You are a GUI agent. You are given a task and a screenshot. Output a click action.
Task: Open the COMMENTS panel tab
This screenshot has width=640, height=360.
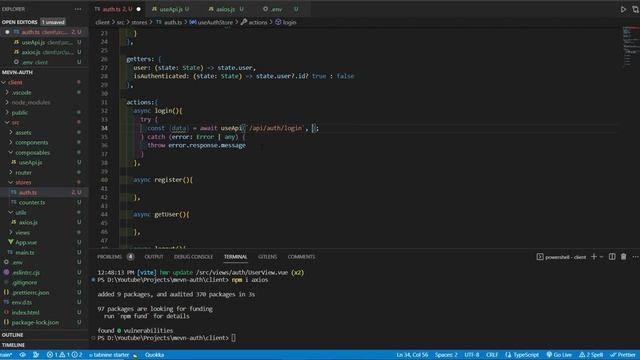[301, 257]
